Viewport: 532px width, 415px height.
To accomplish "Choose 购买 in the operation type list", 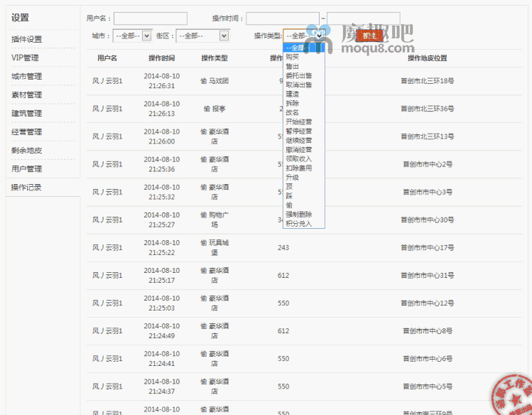I will tap(304, 57).
